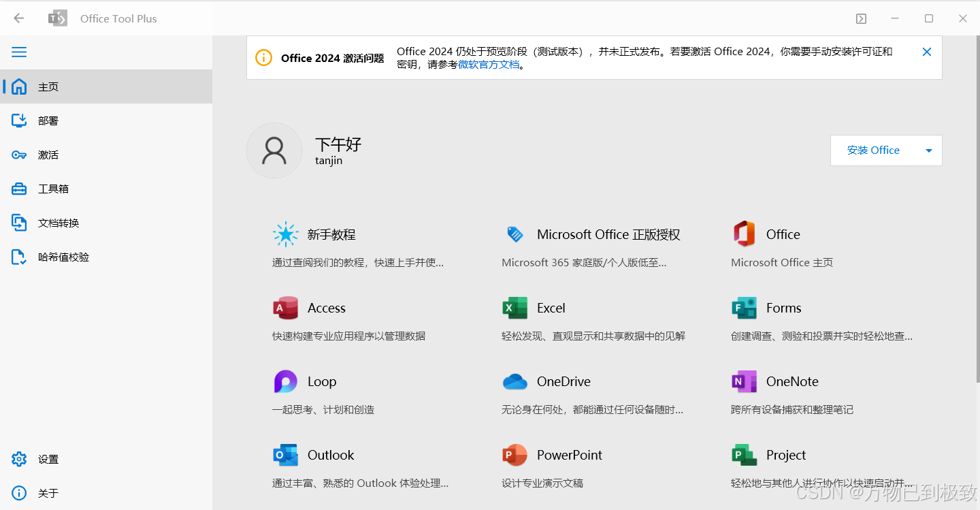
Task: Open the Excel title link
Action: tap(551, 308)
